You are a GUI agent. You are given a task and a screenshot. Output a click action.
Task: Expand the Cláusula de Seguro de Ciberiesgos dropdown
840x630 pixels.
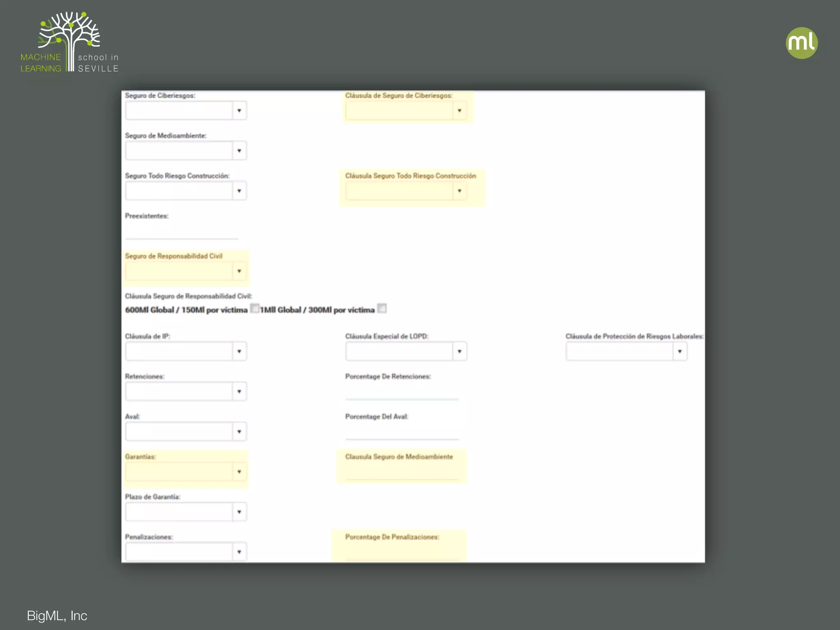[459, 111]
